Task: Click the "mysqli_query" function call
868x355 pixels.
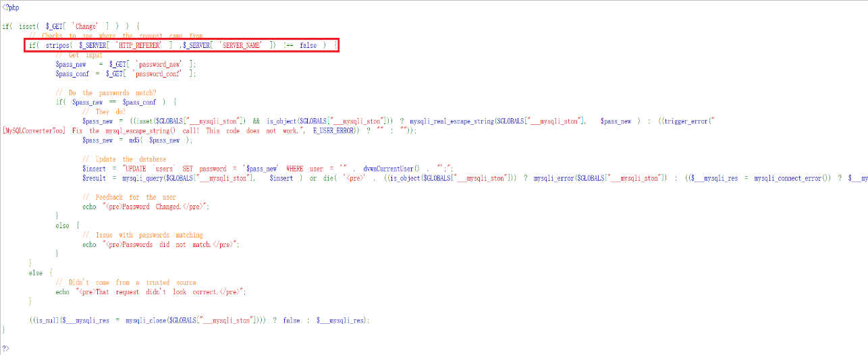Action: pos(142,177)
